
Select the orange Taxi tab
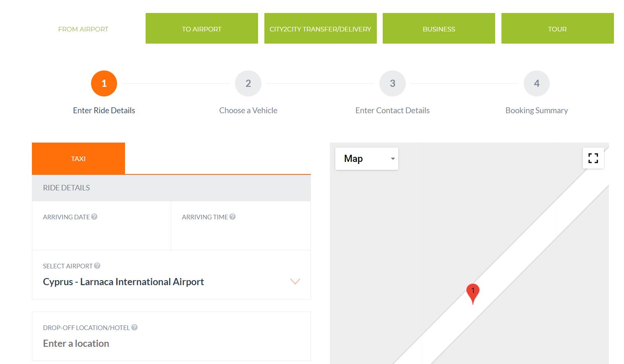pos(78,159)
